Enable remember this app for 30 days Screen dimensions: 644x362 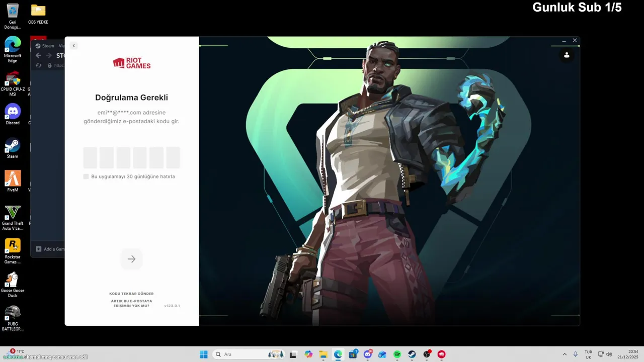coord(86,176)
